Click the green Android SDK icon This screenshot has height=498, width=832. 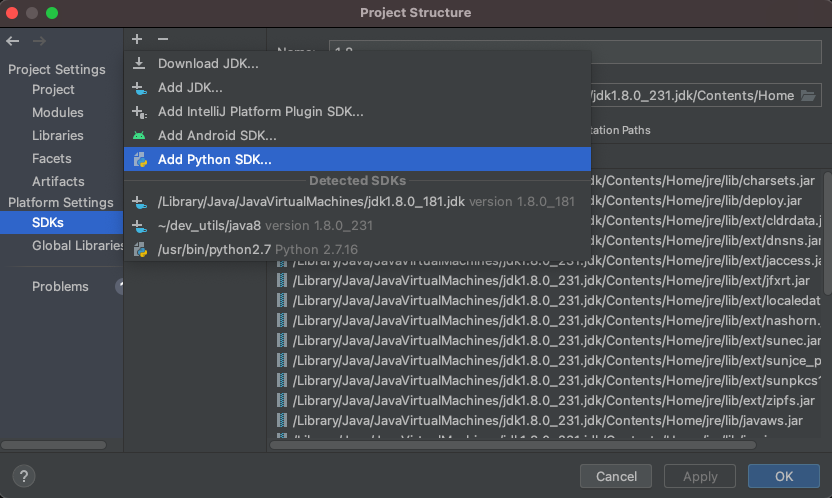tap(139, 136)
